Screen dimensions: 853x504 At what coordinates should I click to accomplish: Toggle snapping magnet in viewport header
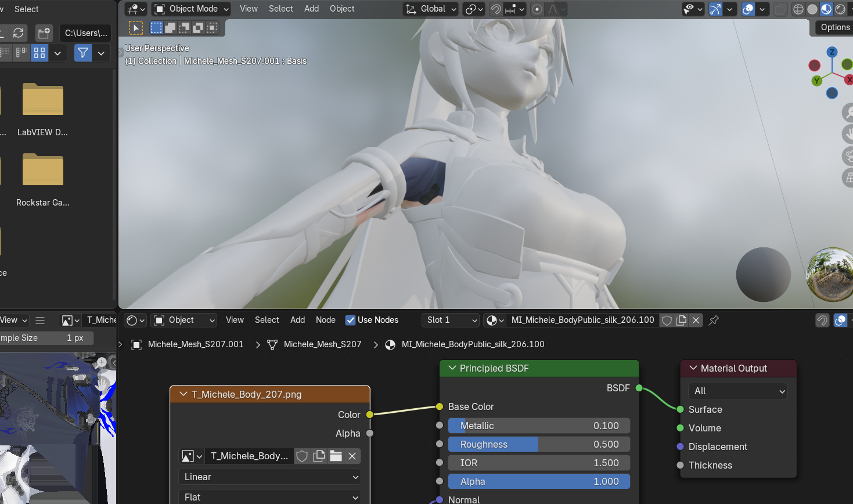click(496, 9)
